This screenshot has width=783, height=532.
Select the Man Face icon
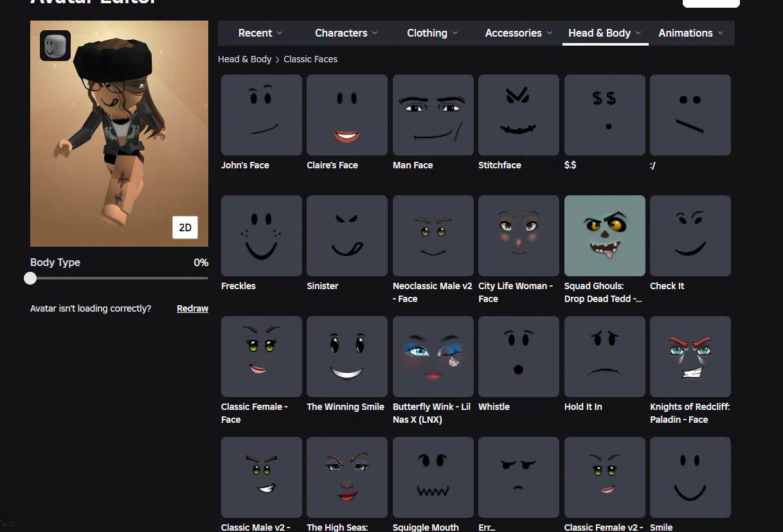point(433,115)
